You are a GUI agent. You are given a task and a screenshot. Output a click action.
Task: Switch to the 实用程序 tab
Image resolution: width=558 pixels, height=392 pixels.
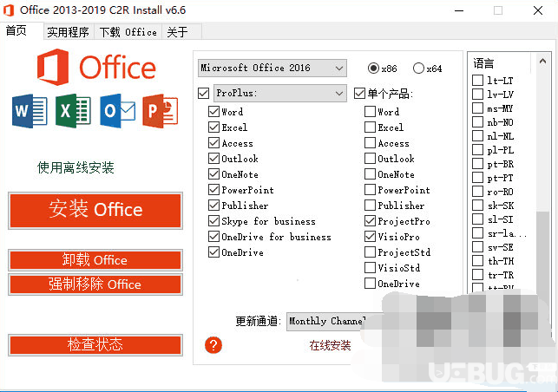68,32
